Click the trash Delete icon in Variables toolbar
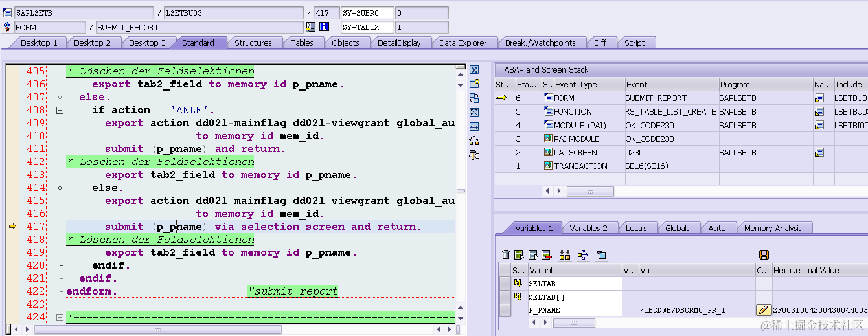868x336 pixels. (507, 254)
